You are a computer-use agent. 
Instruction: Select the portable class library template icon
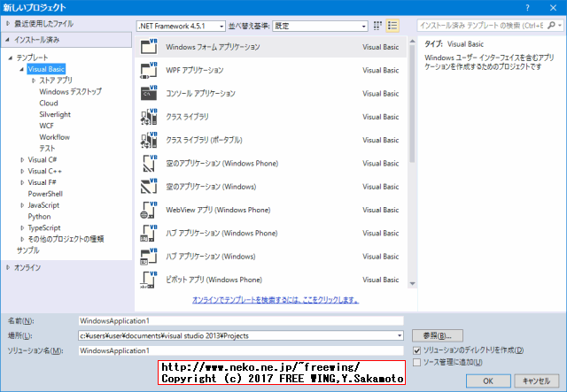149,140
